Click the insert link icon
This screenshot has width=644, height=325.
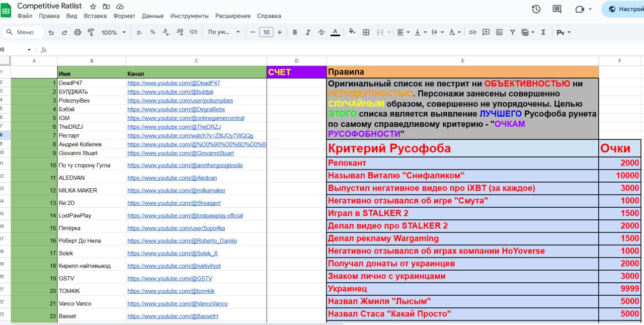472,32
